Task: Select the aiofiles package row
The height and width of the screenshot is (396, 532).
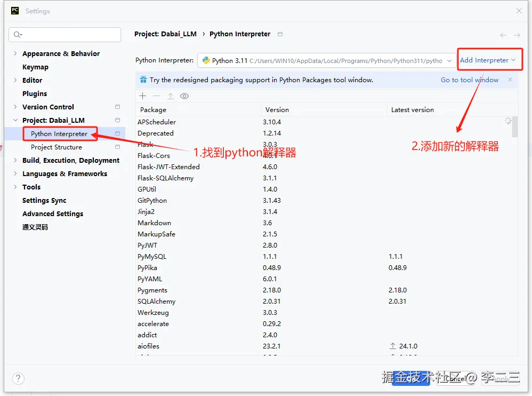Action: [x=324, y=346]
